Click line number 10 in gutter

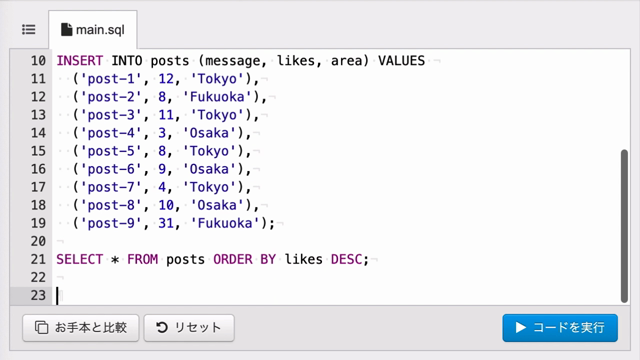pos(38,61)
